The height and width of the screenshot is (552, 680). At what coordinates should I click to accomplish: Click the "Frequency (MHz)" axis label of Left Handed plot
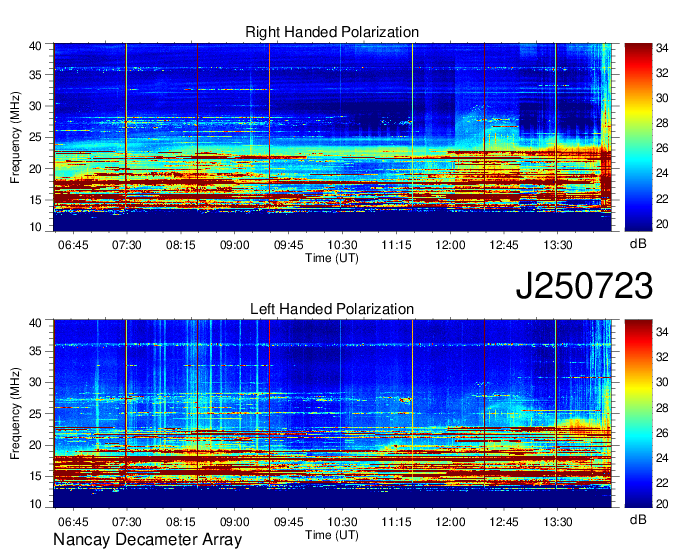point(15,414)
